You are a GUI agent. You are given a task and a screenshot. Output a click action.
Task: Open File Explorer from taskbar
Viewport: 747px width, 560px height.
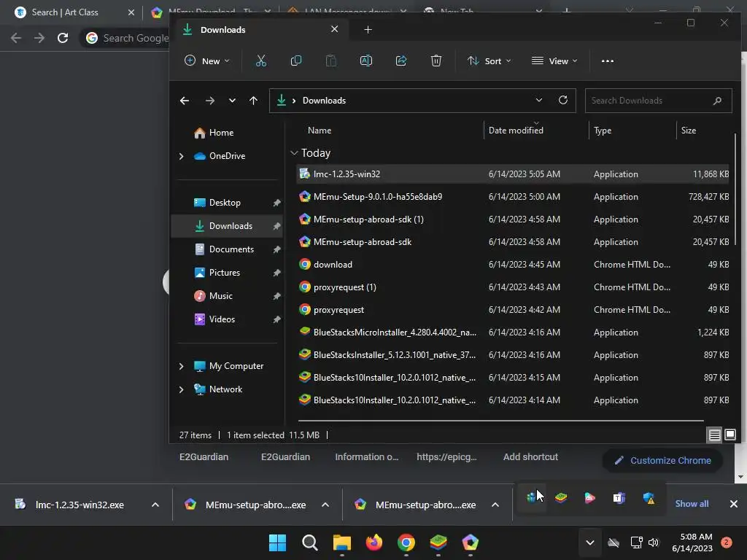pos(341,542)
